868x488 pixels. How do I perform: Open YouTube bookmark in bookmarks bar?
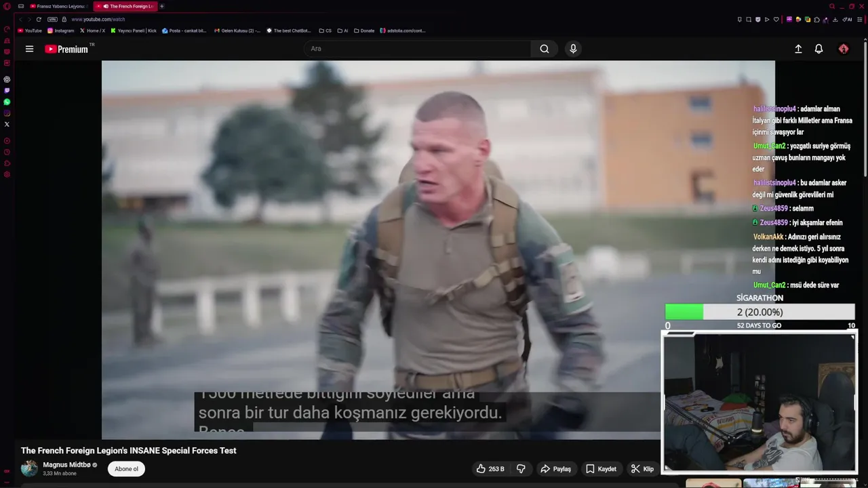coord(30,30)
